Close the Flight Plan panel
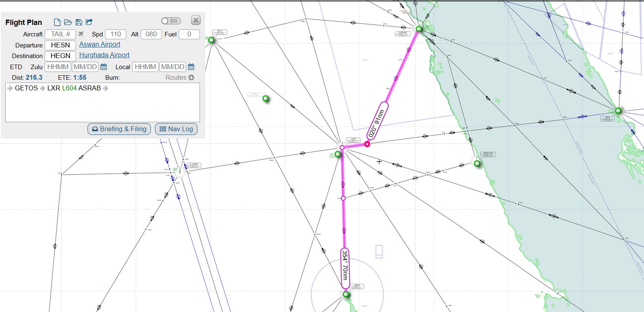Image resolution: width=644 pixels, height=312 pixels. (x=196, y=20)
